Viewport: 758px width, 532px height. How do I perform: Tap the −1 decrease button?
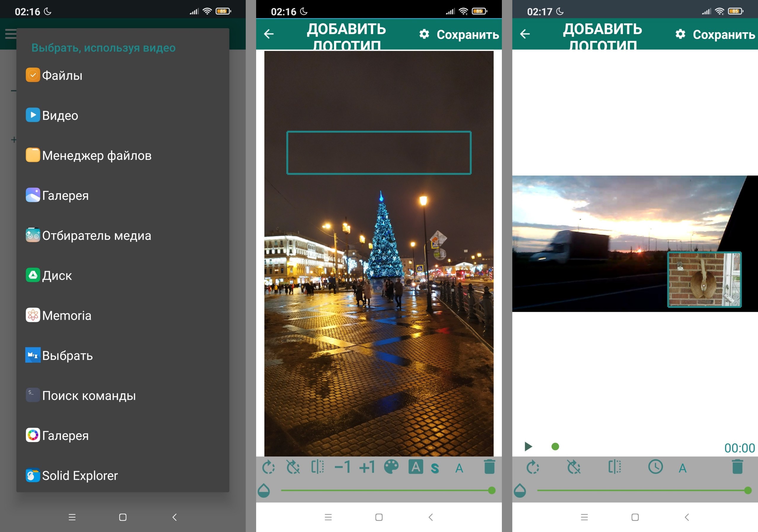tap(342, 467)
